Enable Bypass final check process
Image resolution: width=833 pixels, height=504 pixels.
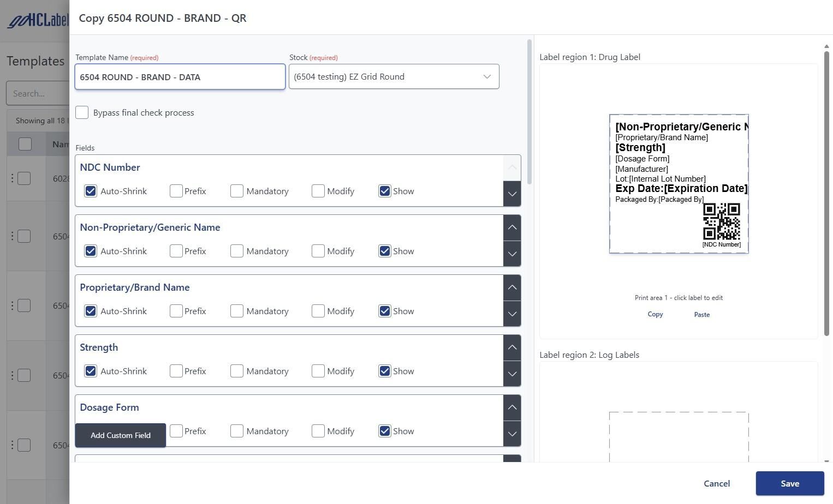(x=82, y=112)
